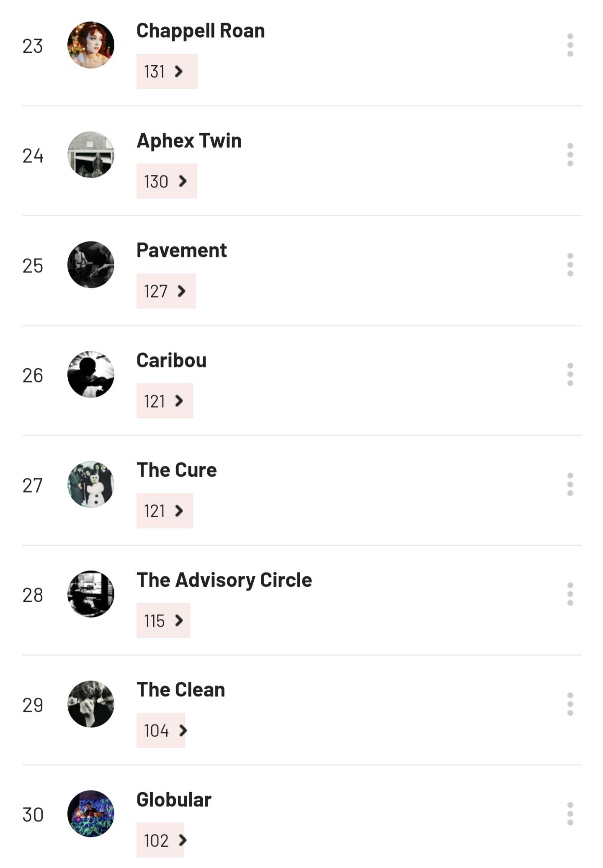603x868 pixels.
Task: Open The Clean's 104 plays chevron
Action: coord(160,731)
